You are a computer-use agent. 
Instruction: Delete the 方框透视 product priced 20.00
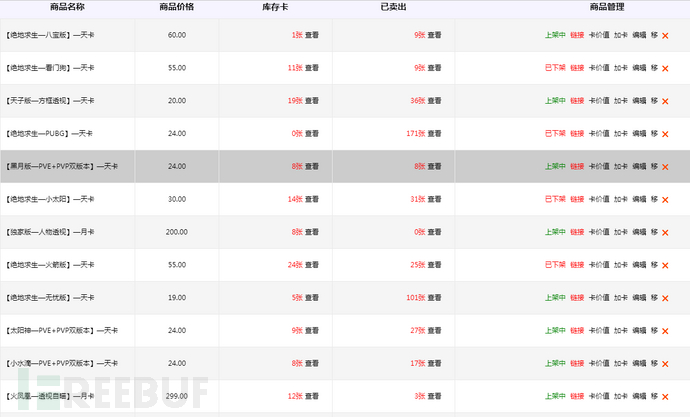point(665,101)
